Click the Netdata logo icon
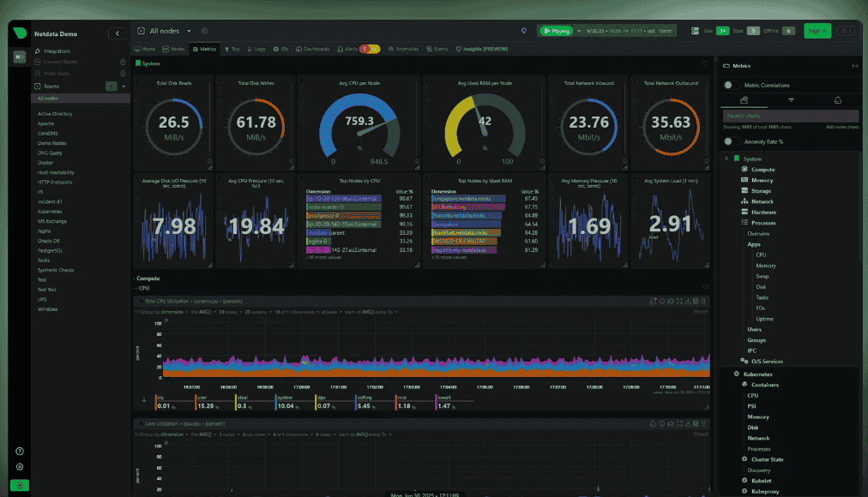868x497 pixels. tap(20, 33)
